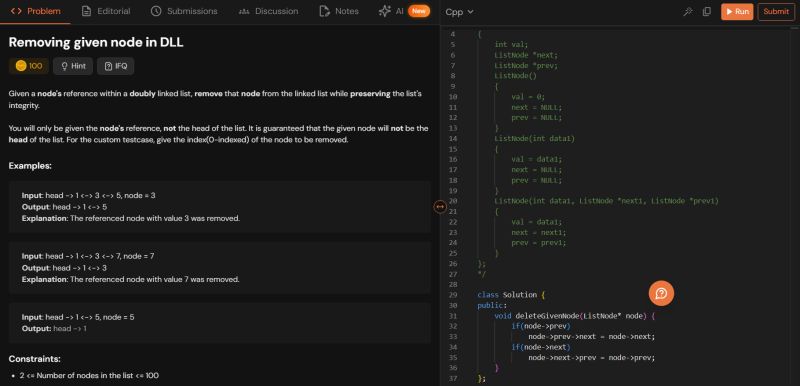Click code line 'void deleteGivenNode(ListNode* node) {'
This screenshot has width=800, height=386.
[x=574, y=316]
